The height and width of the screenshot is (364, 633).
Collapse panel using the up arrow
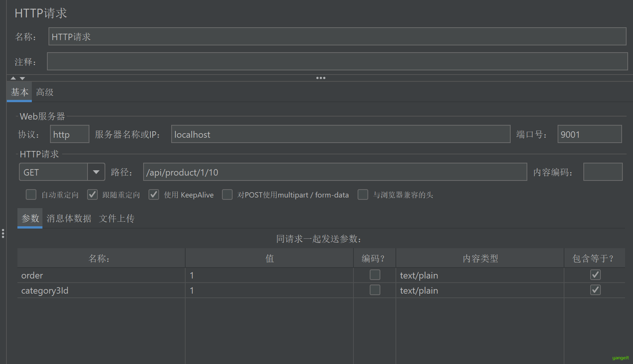(13, 78)
